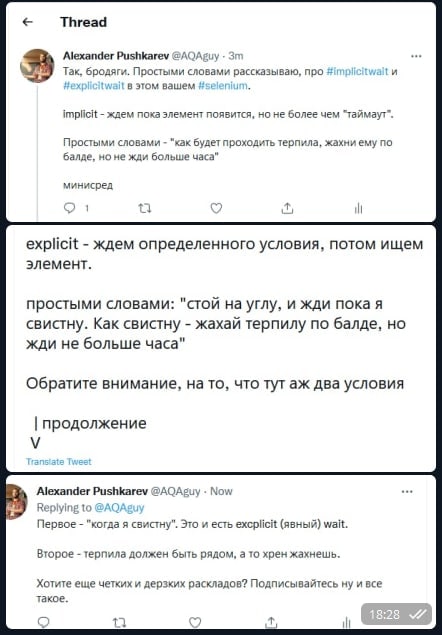
Task: Open @AQAguy mention in Replying to
Action: [119, 507]
